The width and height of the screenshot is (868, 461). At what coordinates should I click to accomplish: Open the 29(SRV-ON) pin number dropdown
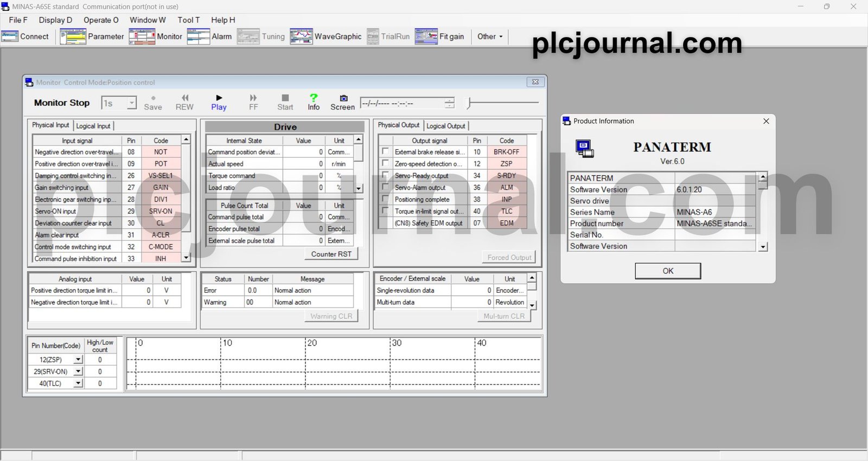pyautogui.click(x=78, y=372)
